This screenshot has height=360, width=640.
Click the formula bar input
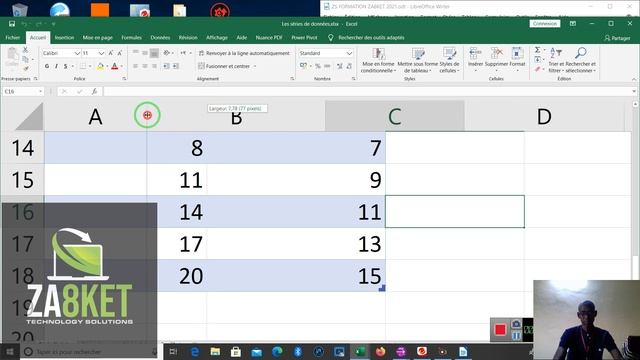pyautogui.click(x=366, y=91)
